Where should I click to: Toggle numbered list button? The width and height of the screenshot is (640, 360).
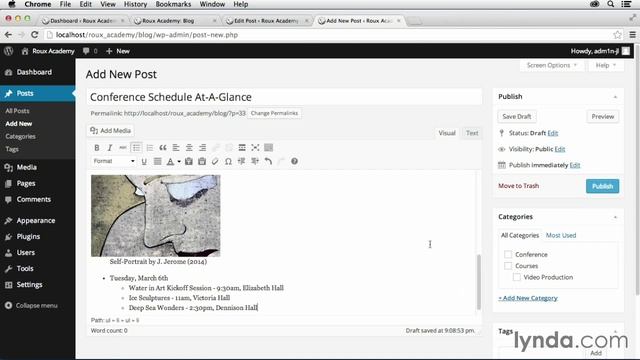coord(149,148)
